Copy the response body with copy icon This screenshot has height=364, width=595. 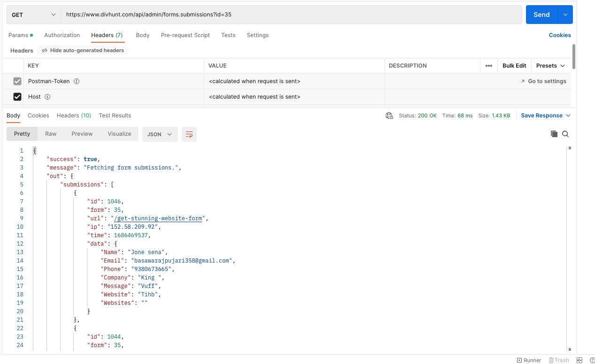coord(554,134)
